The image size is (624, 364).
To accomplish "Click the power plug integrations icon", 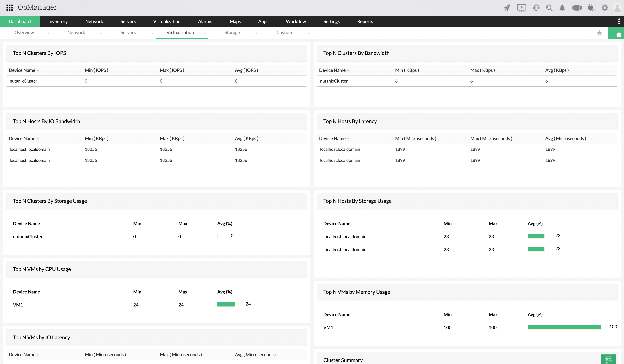I will pyautogui.click(x=591, y=8).
